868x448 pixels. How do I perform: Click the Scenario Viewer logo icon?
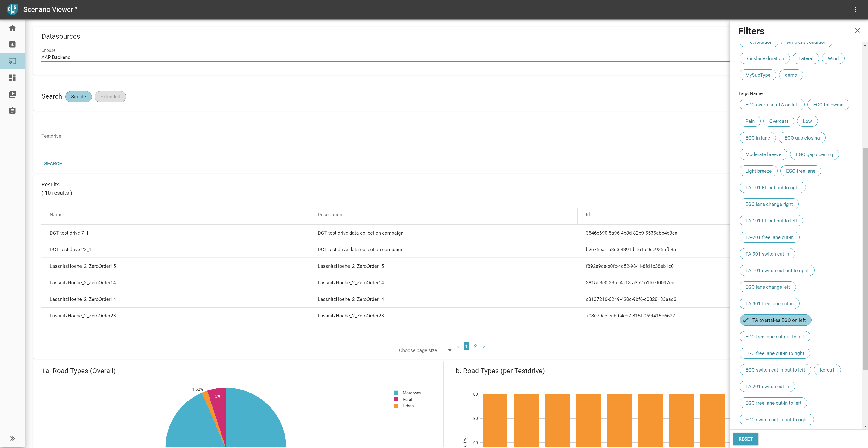click(x=12, y=9)
